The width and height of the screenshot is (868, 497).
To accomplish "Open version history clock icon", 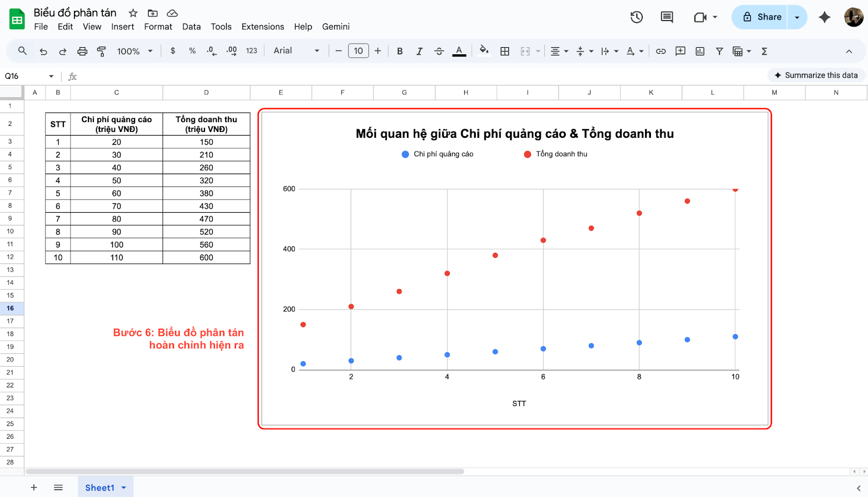I will (636, 17).
